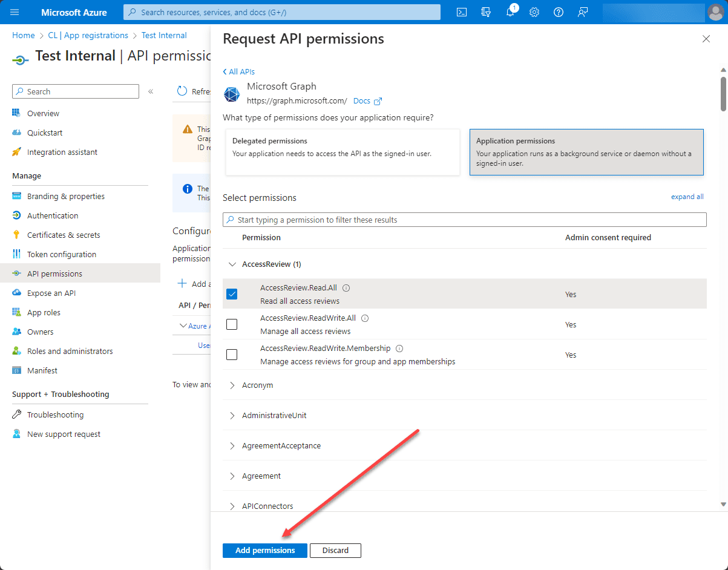Open the Help question mark icon
This screenshot has height=570, width=728.
pos(559,12)
